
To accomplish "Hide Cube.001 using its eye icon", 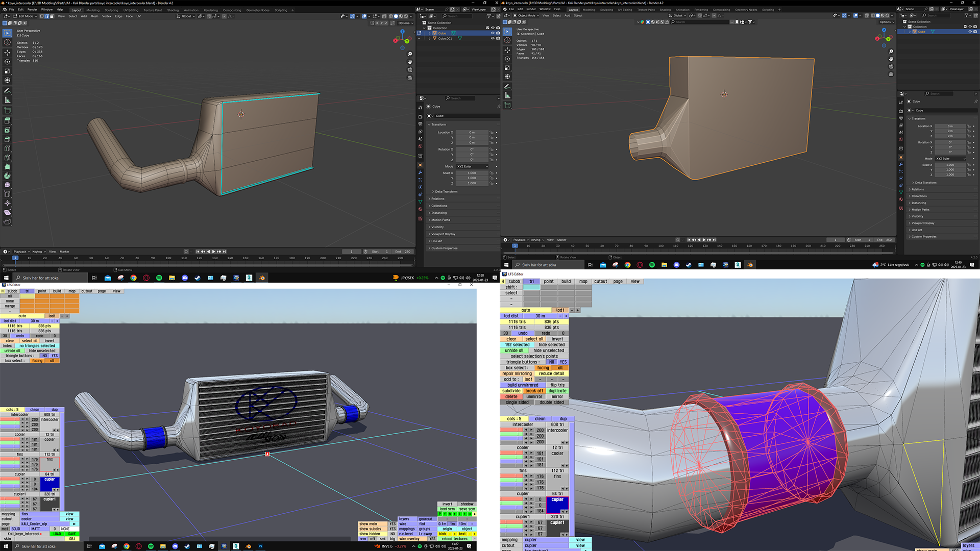I will tap(493, 38).
